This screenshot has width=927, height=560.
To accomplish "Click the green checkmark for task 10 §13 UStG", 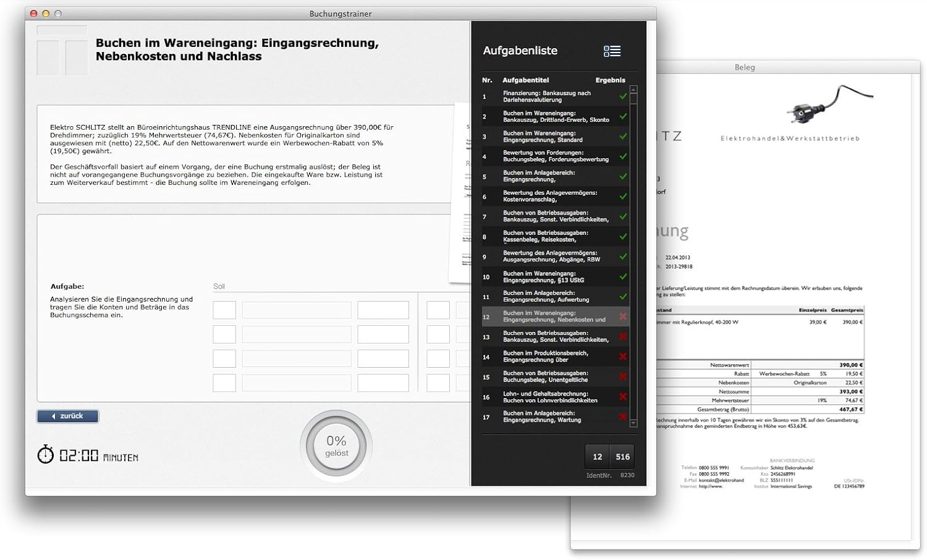I will coord(624,276).
